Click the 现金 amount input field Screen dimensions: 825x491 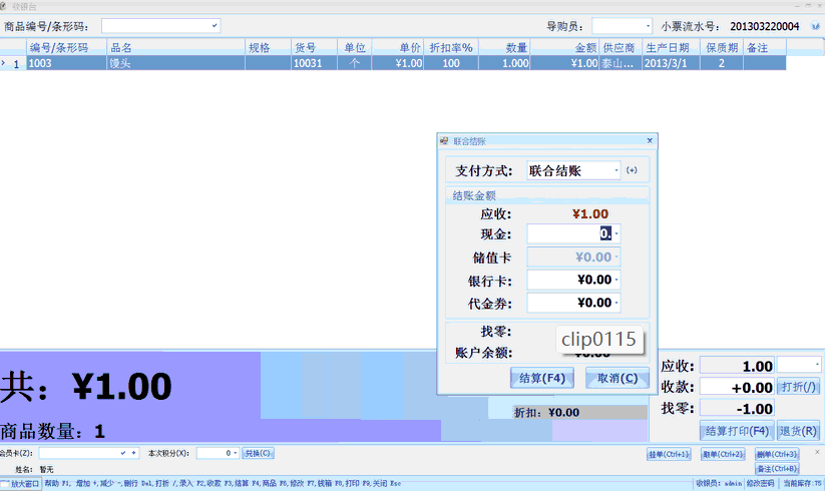tap(568, 234)
